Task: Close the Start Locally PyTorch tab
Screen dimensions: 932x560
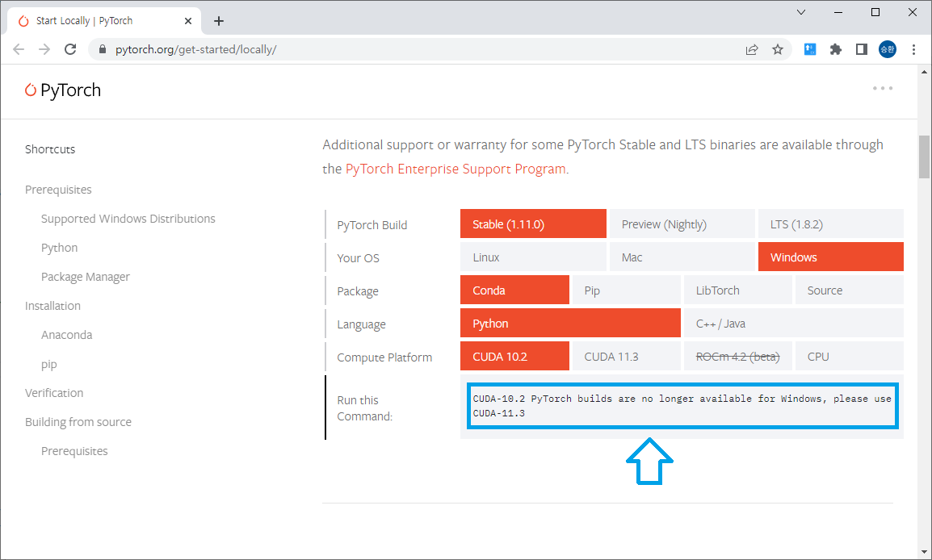Action: [x=188, y=21]
